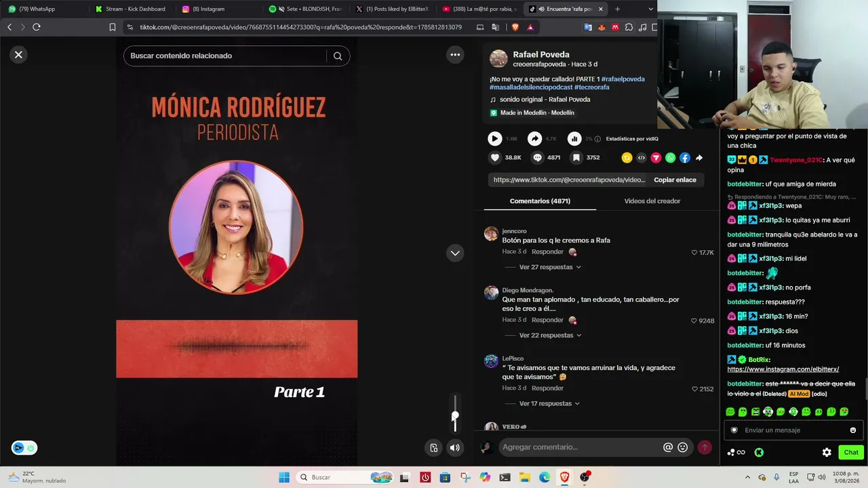Share the video on Facebook
Screen dimensions: 868x488
[x=685, y=158]
